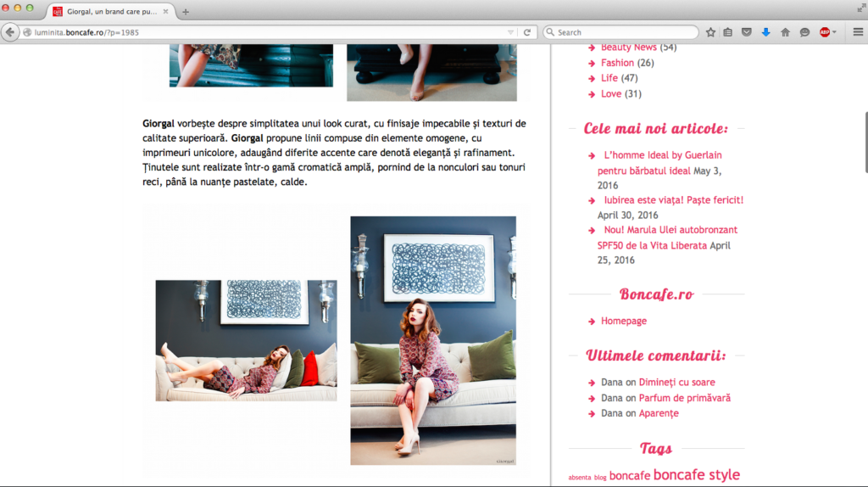Screen dimensions: 868x487
Task: Open the downloads arrow panel
Action: coord(765,32)
